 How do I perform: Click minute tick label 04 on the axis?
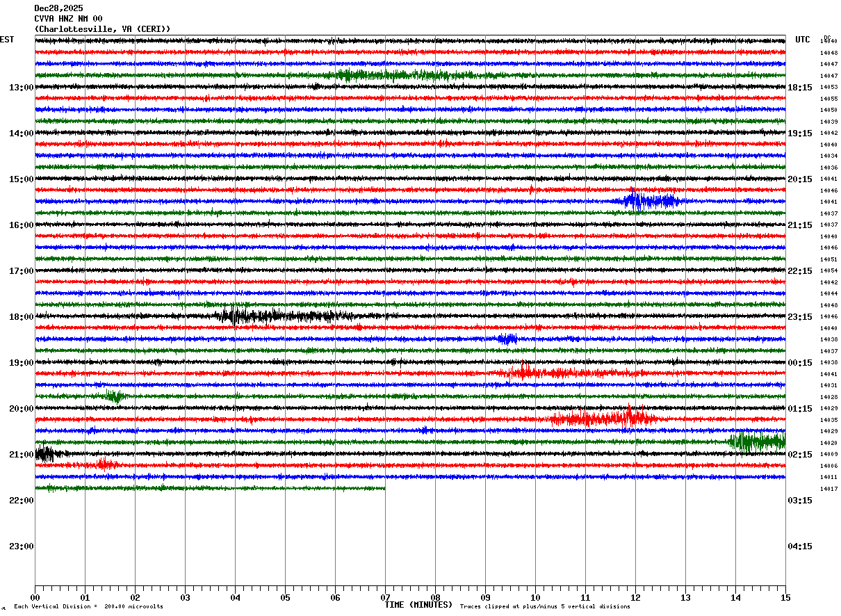point(235,598)
